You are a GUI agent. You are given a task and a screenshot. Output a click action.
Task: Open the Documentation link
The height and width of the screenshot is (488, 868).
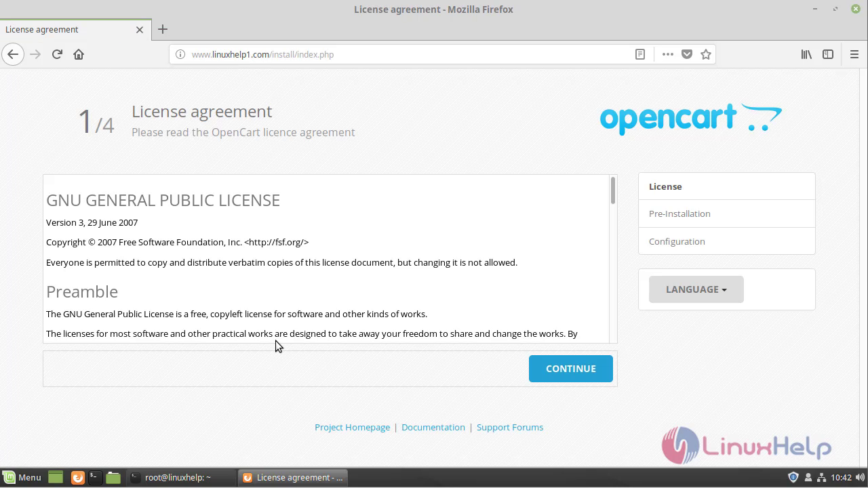point(433,427)
